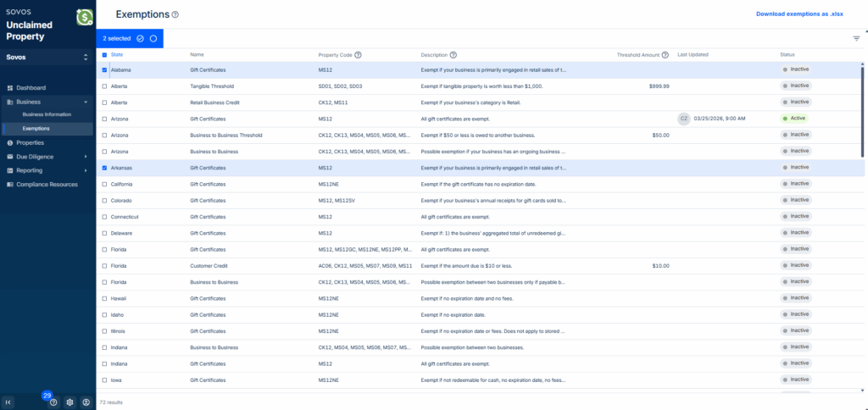
Task: Open settings gear in sidebar footer
Action: point(70,402)
